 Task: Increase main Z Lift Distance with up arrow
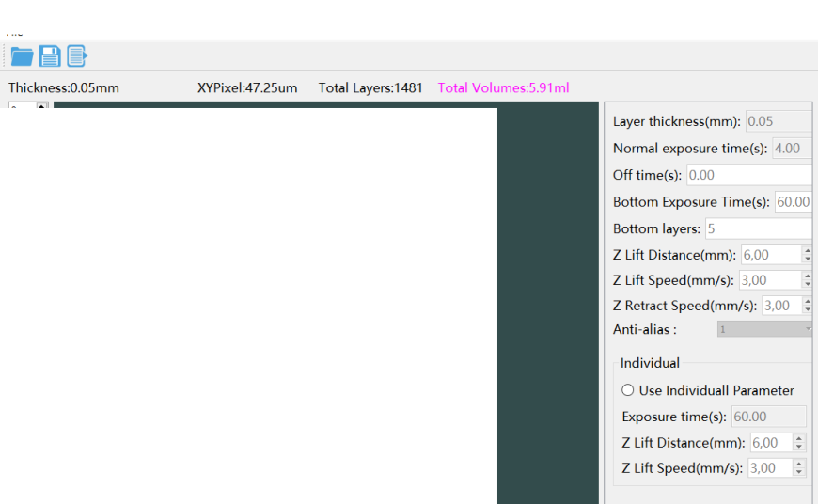pyautogui.click(x=807, y=250)
